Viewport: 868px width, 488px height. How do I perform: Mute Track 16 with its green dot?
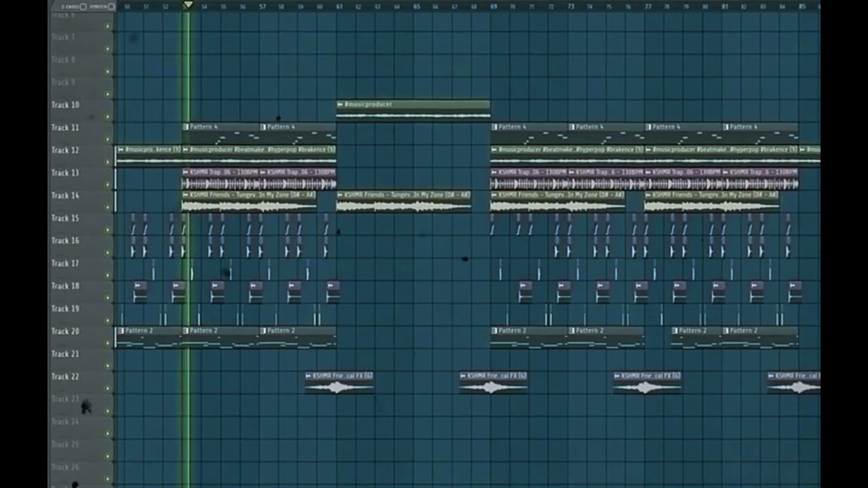click(x=107, y=253)
